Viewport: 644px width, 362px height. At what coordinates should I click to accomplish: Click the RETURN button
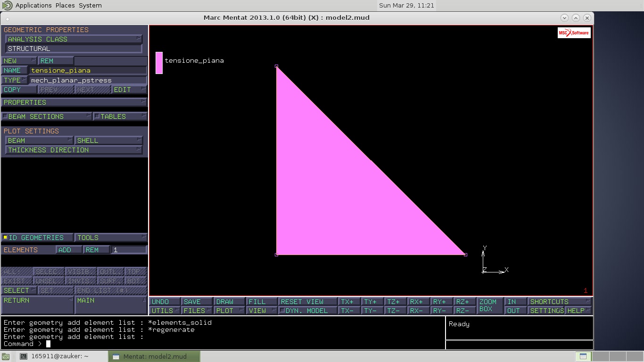[x=37, y=305]
